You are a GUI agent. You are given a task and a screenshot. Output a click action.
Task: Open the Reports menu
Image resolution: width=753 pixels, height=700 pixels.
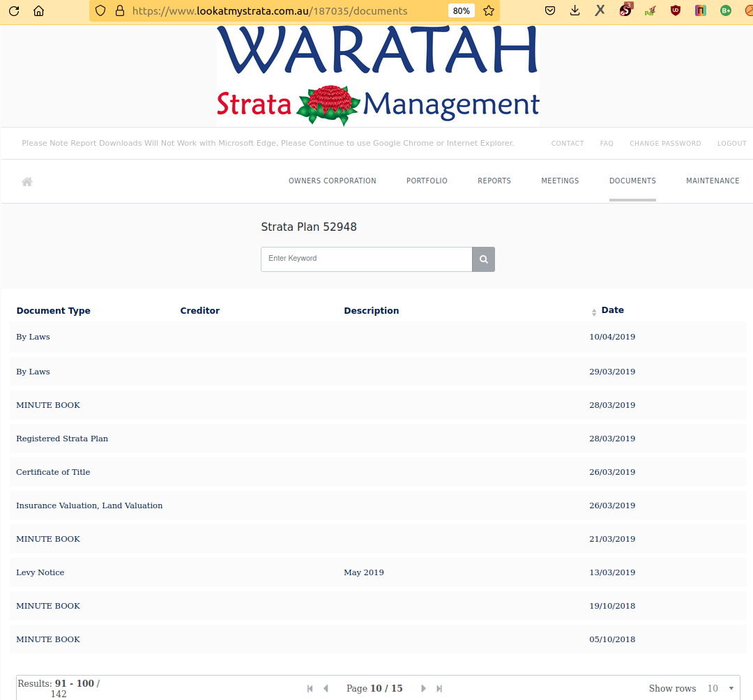click(494, 181)
